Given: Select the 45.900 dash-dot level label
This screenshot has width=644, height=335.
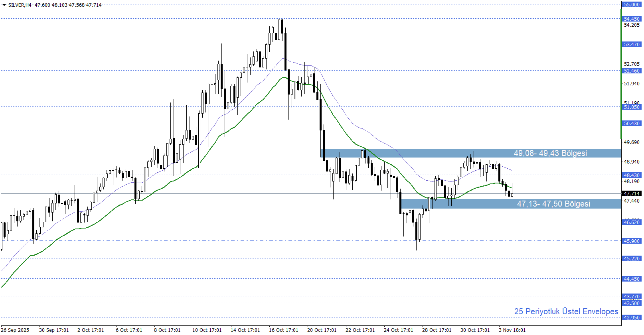Looking at the screenshot, I should click(632, 241).
